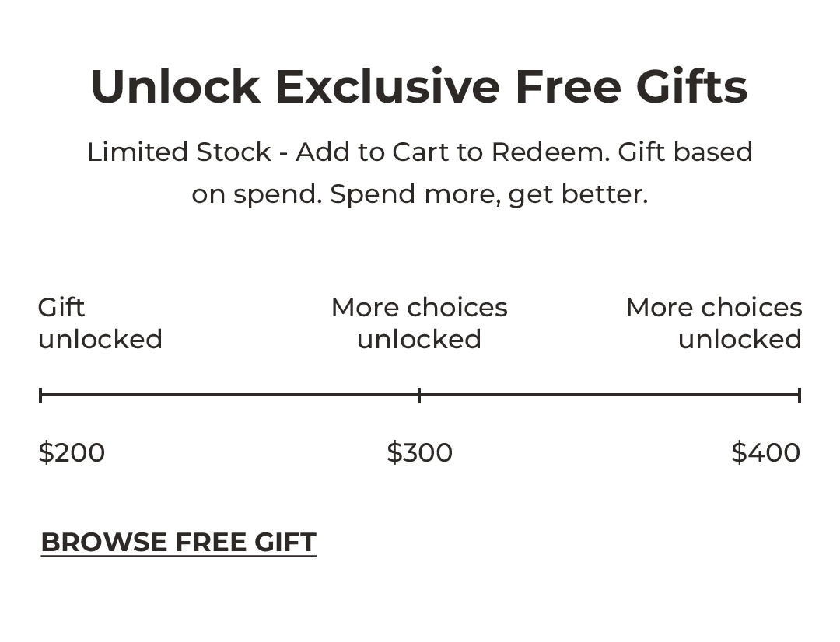Click the $300 threshold amount
Screen dimensions: 840x642
click(x=419, y=452)
